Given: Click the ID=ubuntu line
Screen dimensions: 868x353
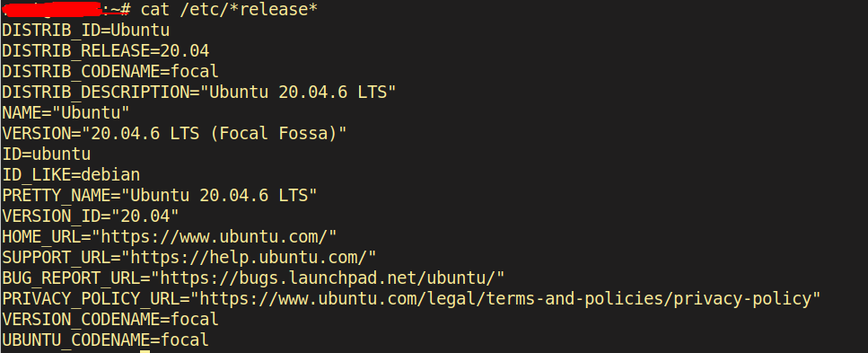Looking at the screenshot, I should 46,154.
